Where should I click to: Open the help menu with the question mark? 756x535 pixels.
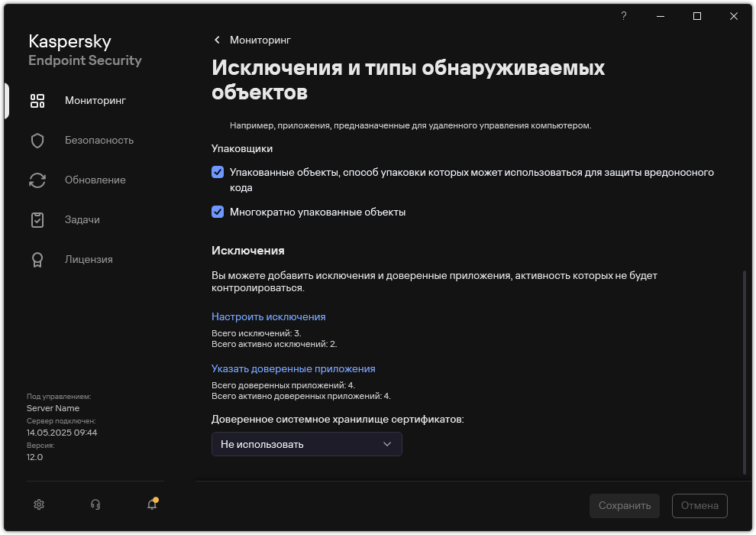(623, 15)
